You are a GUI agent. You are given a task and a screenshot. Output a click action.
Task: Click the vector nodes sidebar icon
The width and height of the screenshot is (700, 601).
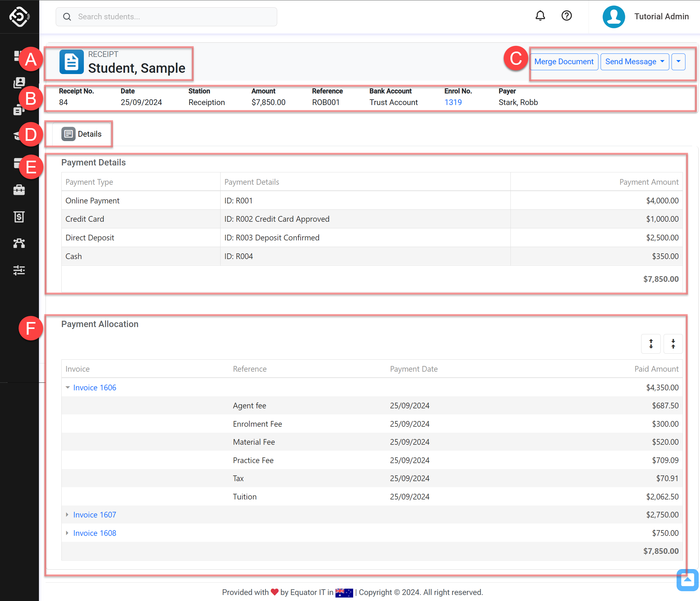click(19, 244)
